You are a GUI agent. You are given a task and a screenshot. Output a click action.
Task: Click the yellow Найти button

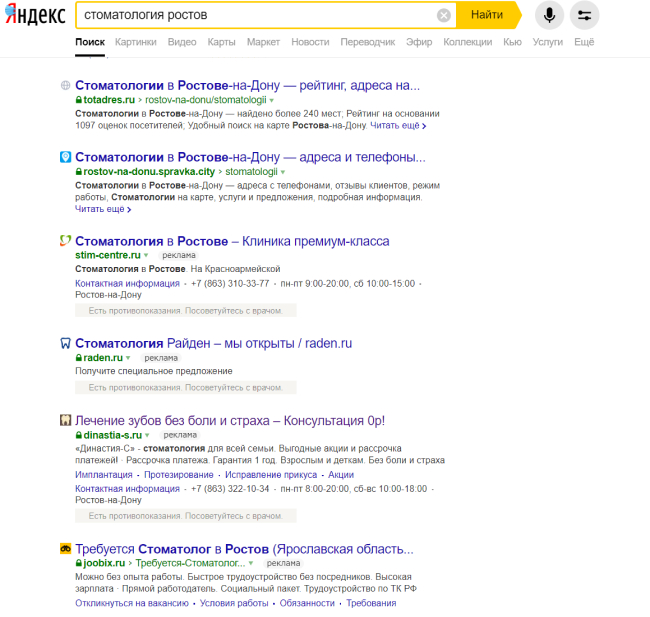click(x=487, y=15)
